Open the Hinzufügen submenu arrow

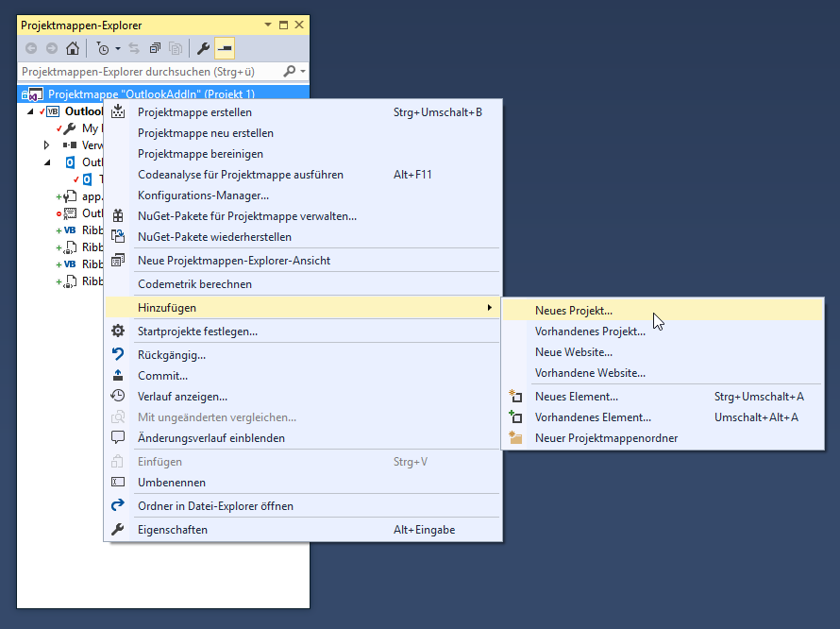click(x=489, y=308)
